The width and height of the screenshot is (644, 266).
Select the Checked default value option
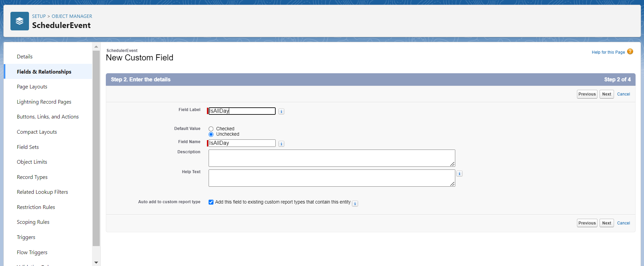click(211, 129)
